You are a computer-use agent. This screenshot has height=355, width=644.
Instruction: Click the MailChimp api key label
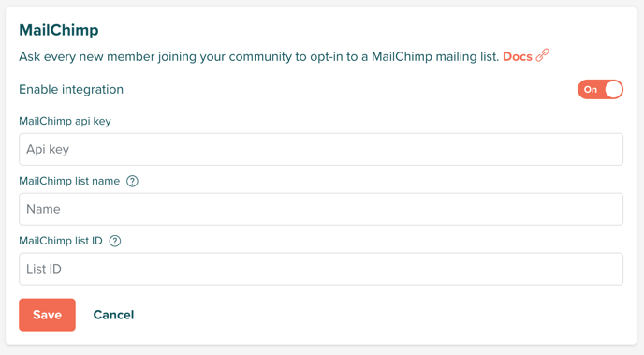click(x=65, y=121)
